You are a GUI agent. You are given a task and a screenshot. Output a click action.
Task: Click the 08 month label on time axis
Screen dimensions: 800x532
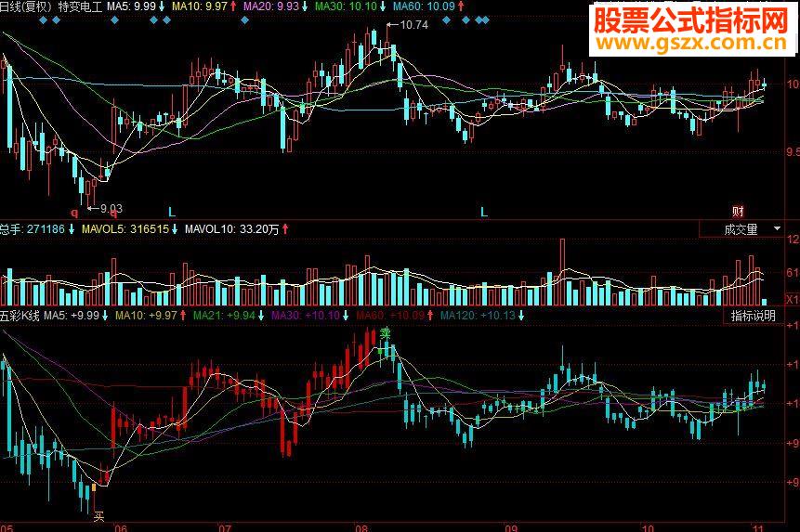pyautogui.click(x=361, y=527)
